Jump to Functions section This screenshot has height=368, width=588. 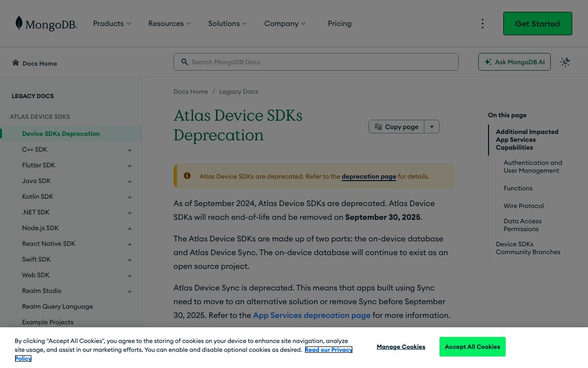[x=518, y=188]
